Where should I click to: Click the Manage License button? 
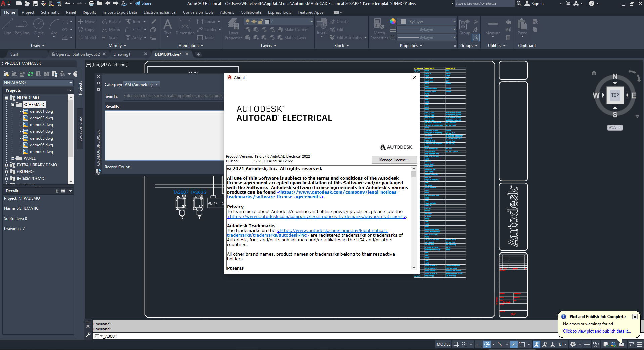point(394,160)
